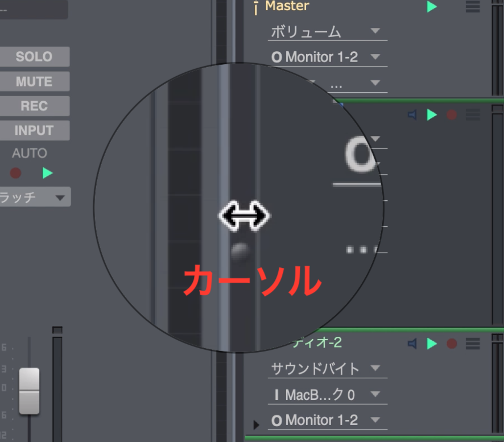Viewport: 504px width, 442px height.
Task: Open the ラッチ automation mode menu
Action: [35, 197]
